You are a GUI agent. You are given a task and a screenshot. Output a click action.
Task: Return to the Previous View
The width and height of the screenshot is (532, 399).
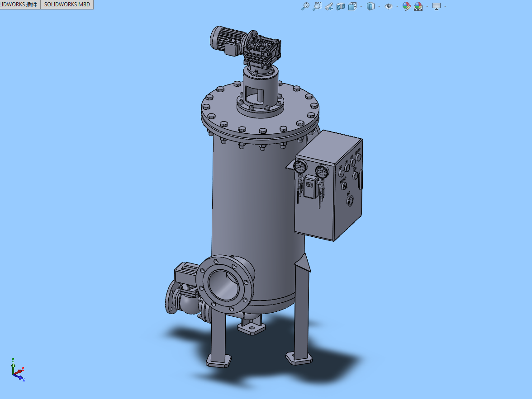[x=329, y=6]
